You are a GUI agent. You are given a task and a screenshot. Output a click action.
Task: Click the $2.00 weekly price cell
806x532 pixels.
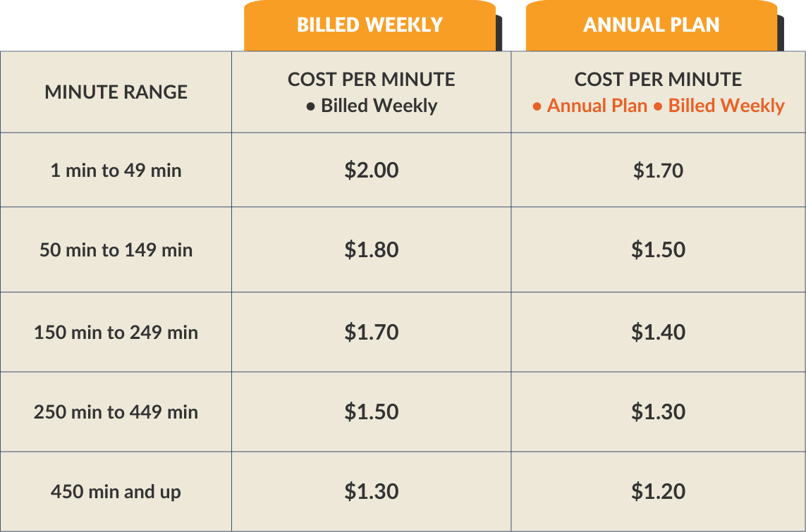(371, 170)
